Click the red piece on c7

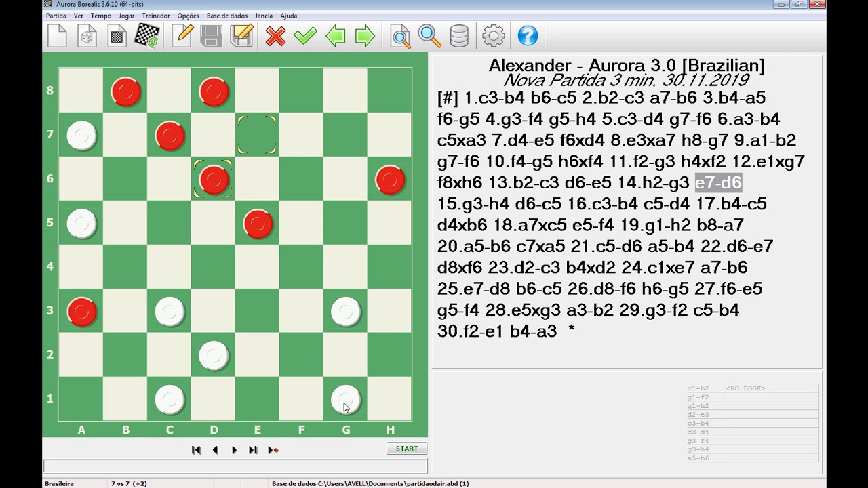click(x=170, y=136)
